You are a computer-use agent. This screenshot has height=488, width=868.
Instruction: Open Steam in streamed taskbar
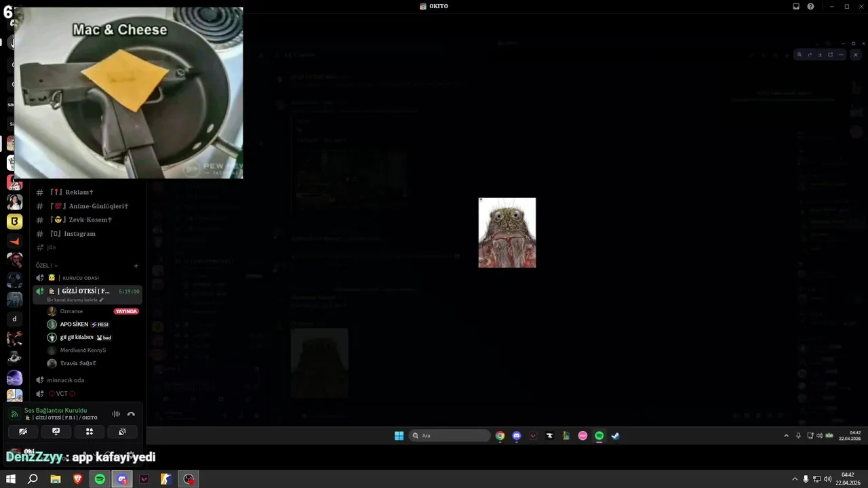point(616,436)
